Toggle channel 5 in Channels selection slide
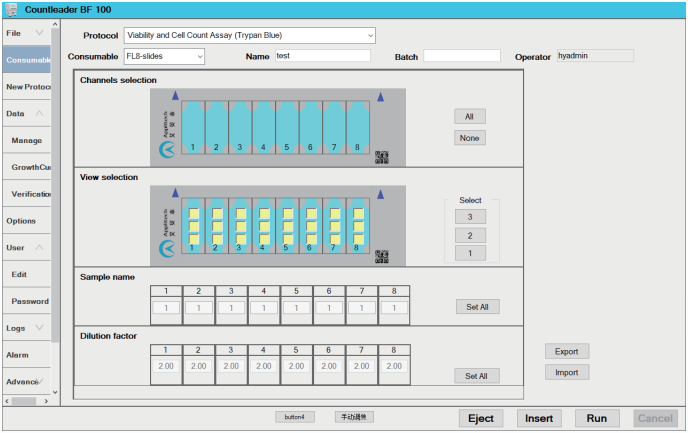This screenshot has width=688, height=433. coord(287,127)
